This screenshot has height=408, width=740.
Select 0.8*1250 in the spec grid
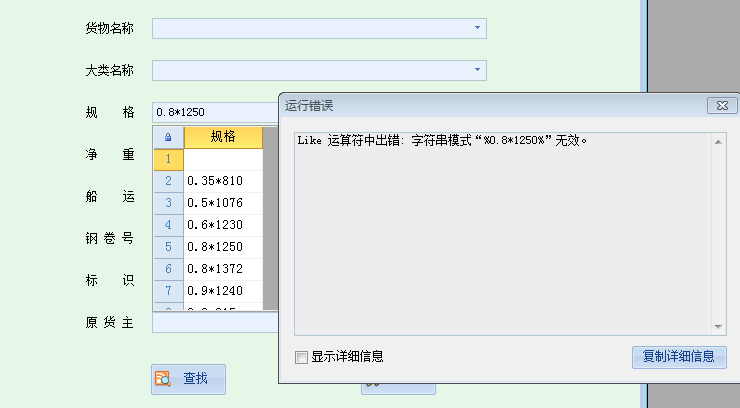(222, 247)
